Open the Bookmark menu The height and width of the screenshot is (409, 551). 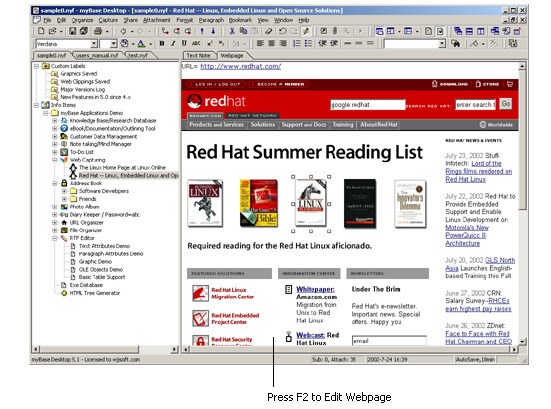240,20
